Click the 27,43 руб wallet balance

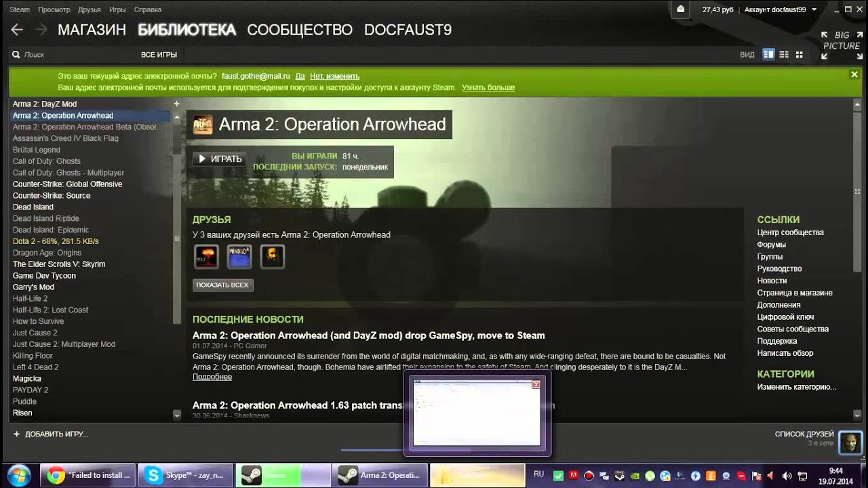coord(718,9)
